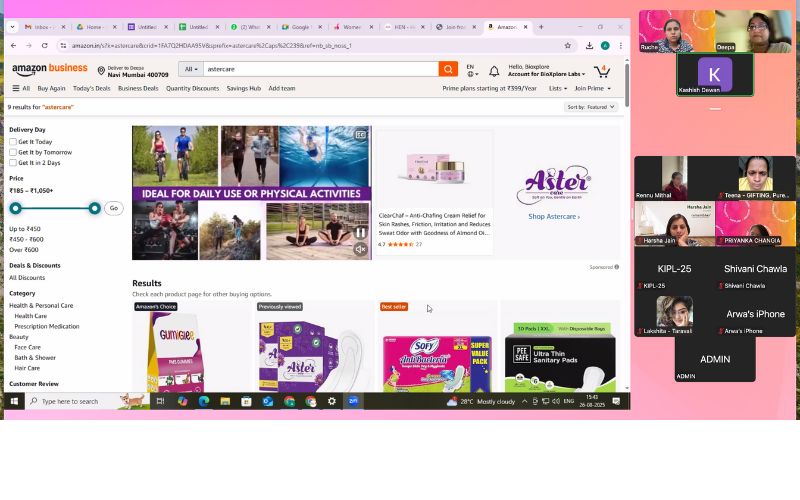The height and width of the screenshot is (500, 800).
Task: Check the Get It Today box
Action: [x=13, y=141]
